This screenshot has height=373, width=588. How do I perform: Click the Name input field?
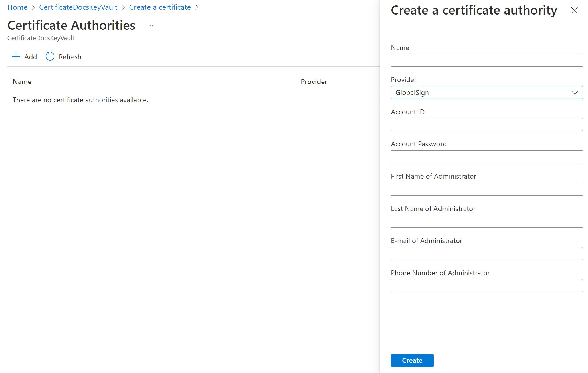point(487,60)
